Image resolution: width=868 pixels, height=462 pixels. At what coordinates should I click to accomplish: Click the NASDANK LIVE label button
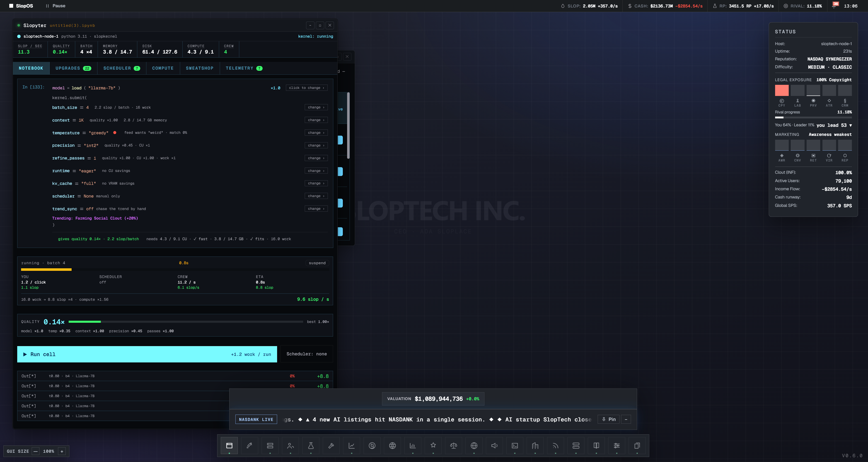click(256, 419)
